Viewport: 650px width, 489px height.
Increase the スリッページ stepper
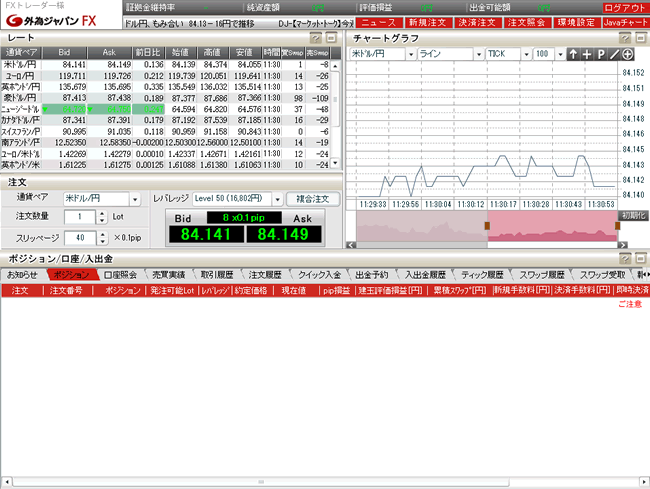pyautogui.click(x=102, y=235)
